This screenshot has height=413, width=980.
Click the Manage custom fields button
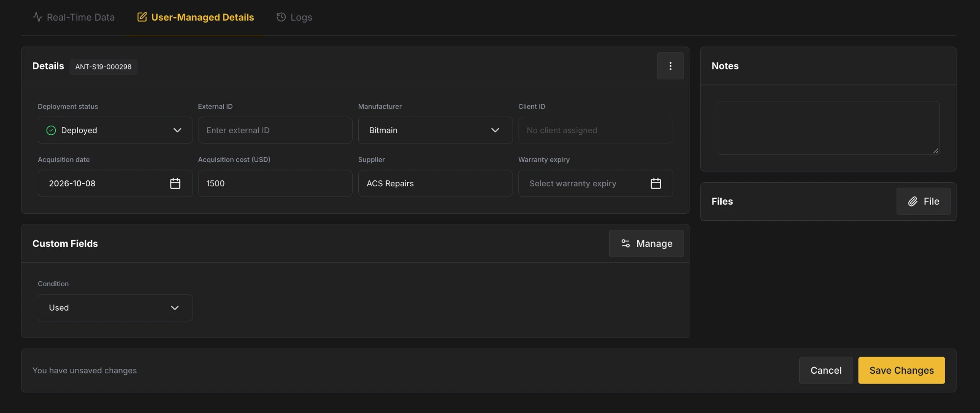(646, 243)
